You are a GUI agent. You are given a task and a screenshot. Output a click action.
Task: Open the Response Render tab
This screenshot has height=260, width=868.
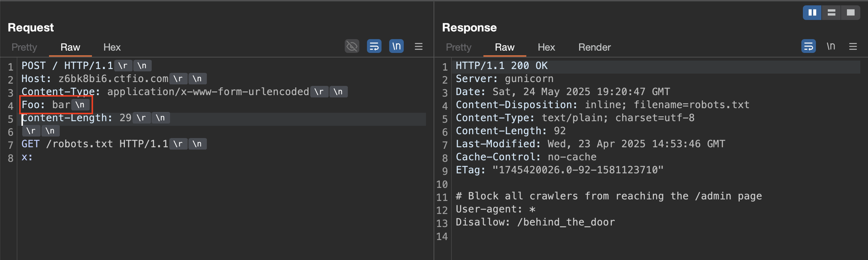pyautogui.click(x=594, y=47)
